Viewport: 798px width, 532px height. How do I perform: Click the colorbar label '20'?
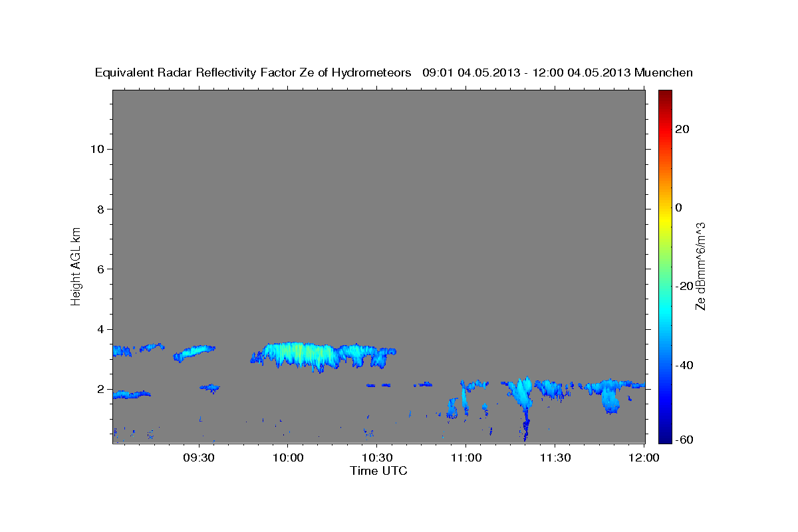tap(682, 129)
